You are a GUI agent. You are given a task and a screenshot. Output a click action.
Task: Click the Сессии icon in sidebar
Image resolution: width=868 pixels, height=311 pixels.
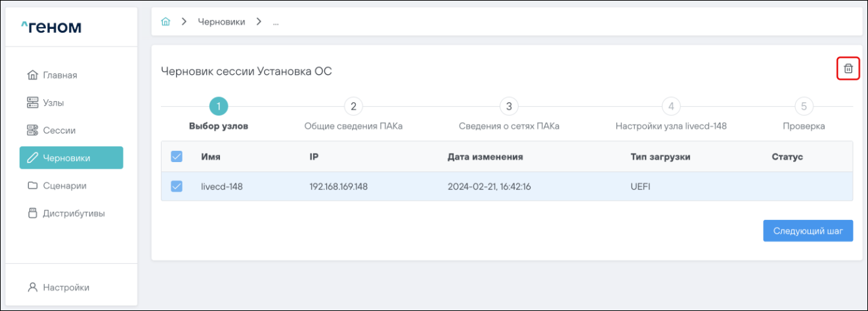coord(33,131)
